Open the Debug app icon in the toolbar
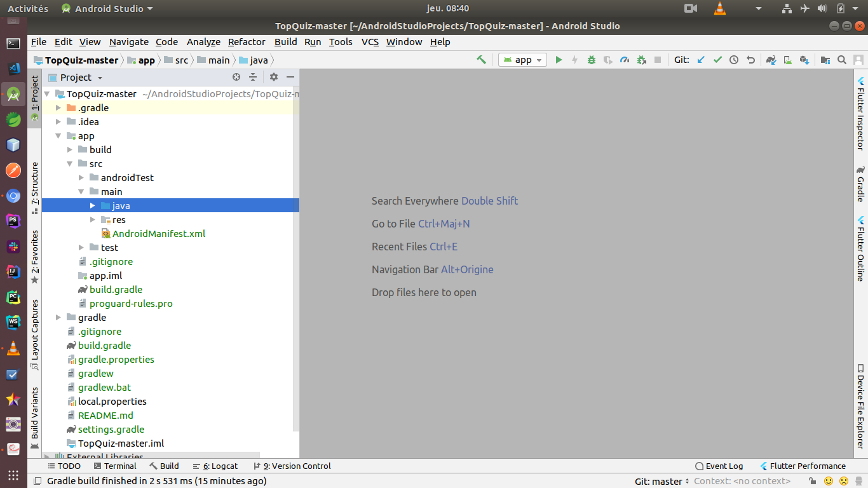 click(592, 60)
